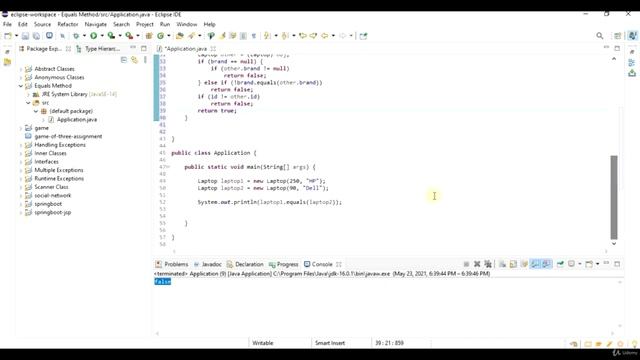Expand Application.java tree node
The image size is (640, 360).
[43, 120]
